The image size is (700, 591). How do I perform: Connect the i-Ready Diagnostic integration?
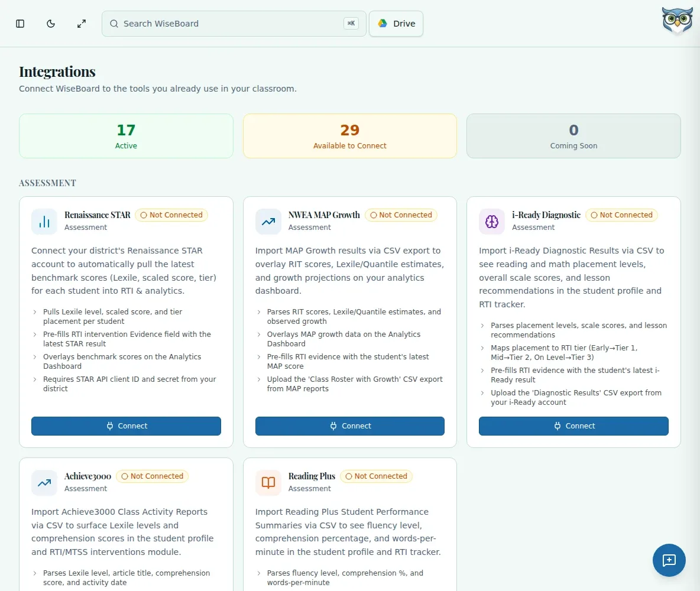(573, 426)
